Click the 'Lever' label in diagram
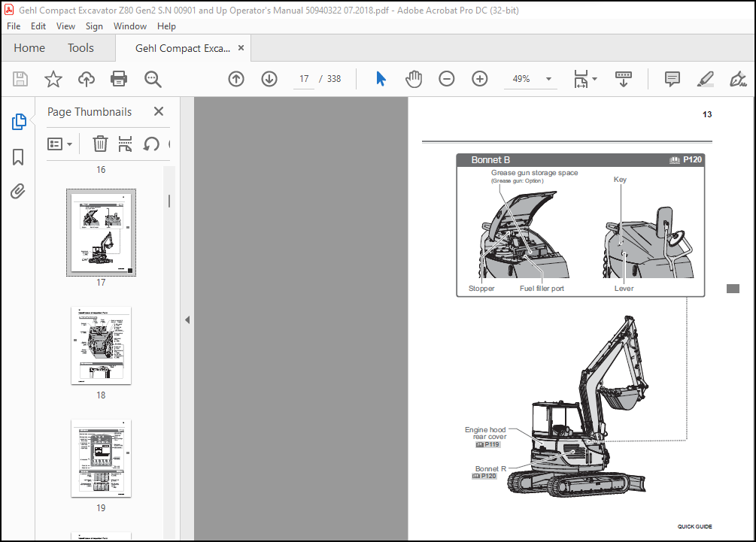 [x=624, y=288]
